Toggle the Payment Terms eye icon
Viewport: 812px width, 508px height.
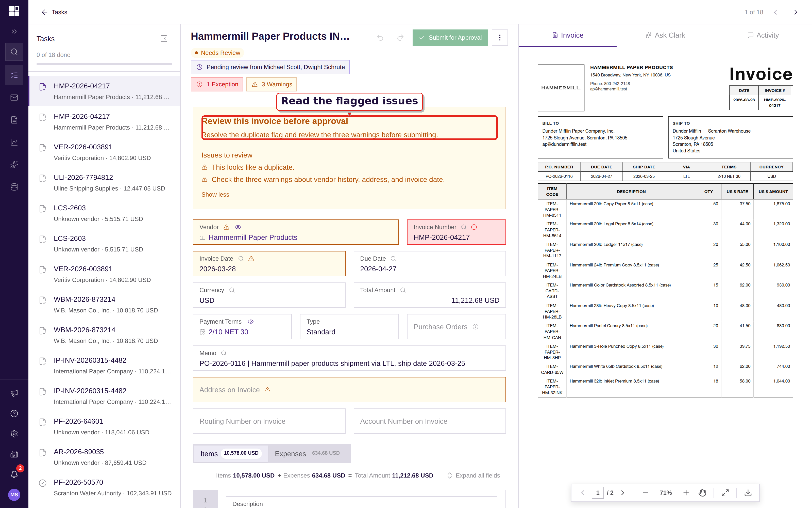click(x=251, y=322)
